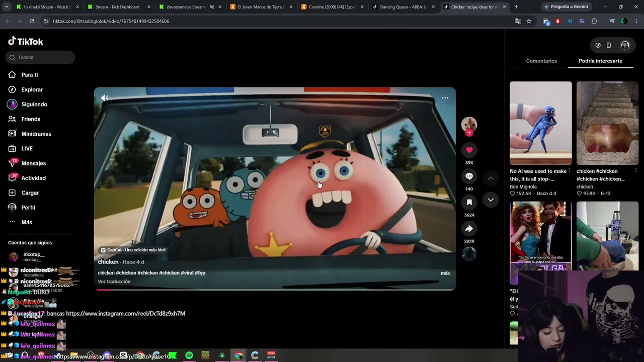Click the phone app icon in the top-right pill
The width and height of the screenshot is (644, 362).
tap(609, 45)
